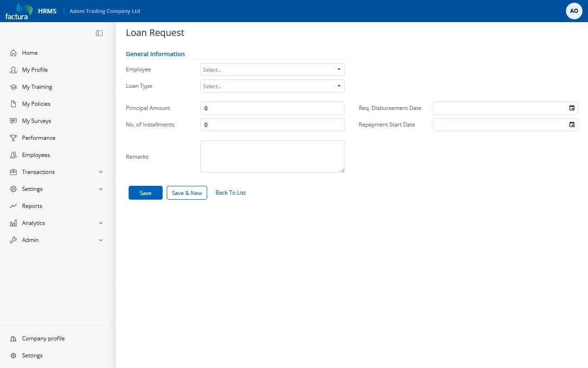
Task: Click inside the Remarks text area
Action: tap(272, 156)
